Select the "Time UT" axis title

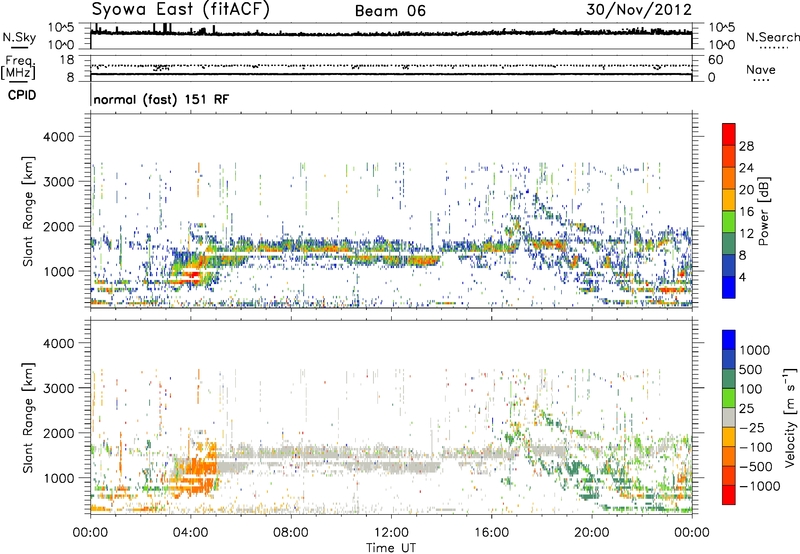tap(391, 548)
